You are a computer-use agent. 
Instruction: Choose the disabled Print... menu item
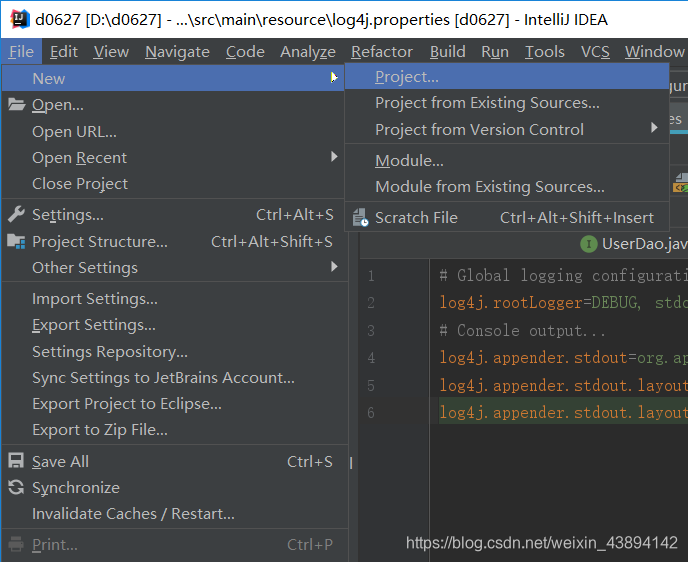click(x=173, y=545)
